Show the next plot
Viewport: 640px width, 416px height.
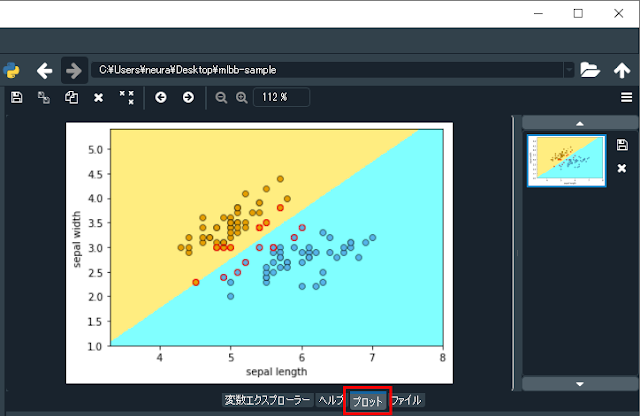(x=188, y=97)
